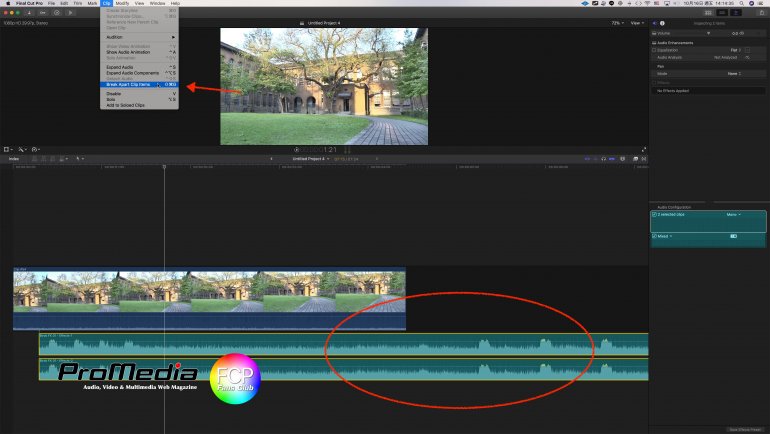Toggle the snapping icon
Screen dimensions: 770x434
click(x=612, y=159)
